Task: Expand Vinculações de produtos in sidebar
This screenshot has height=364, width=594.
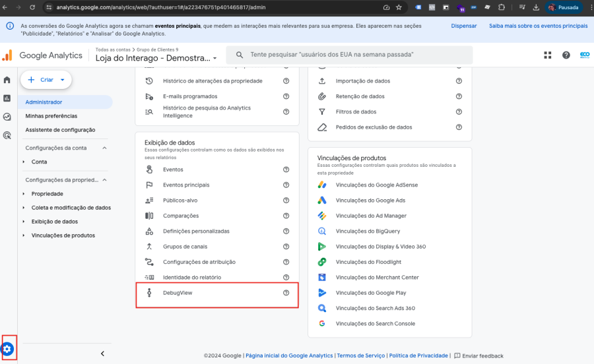Action: 24,235
